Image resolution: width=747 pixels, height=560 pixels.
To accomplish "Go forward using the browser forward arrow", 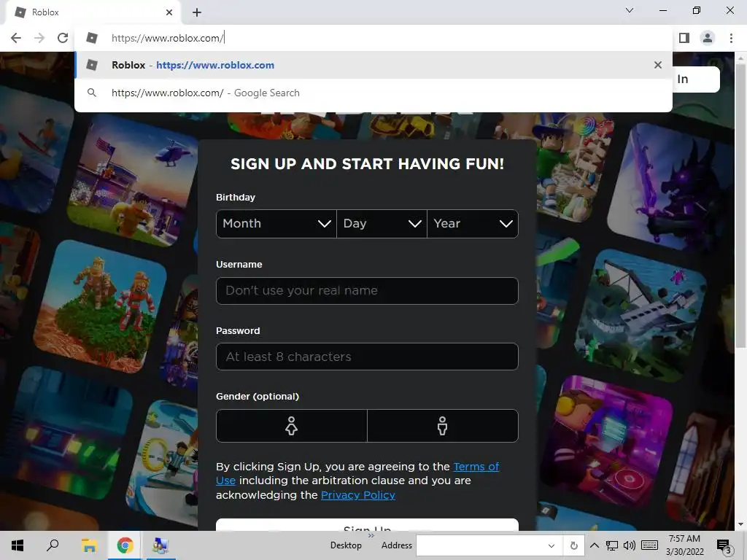I will (x=39, y=38).
